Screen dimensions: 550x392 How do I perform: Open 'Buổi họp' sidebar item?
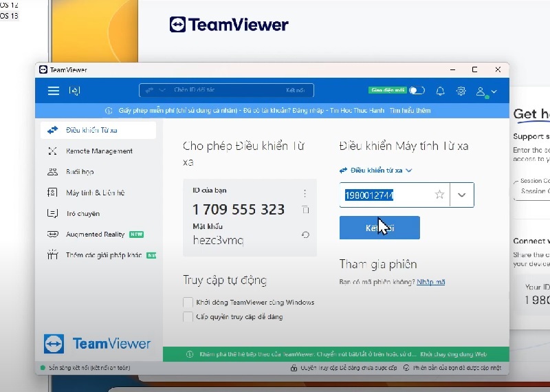(x=98, y=172)
